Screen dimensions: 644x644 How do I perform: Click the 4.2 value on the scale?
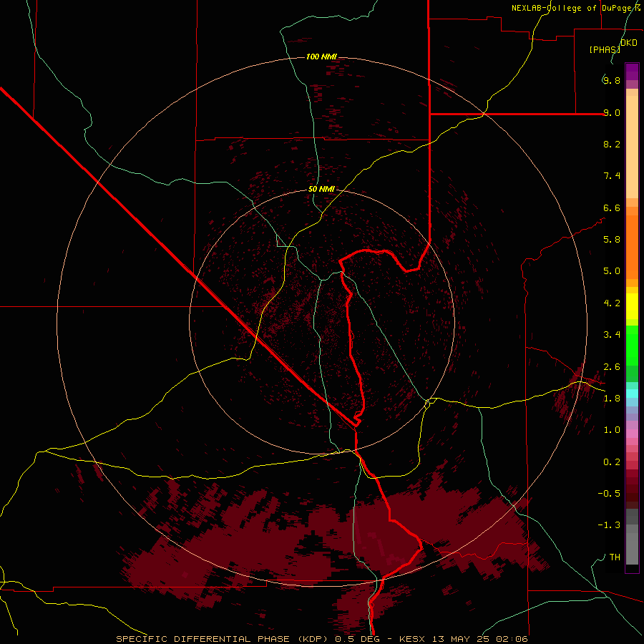(x=612, y=303)
